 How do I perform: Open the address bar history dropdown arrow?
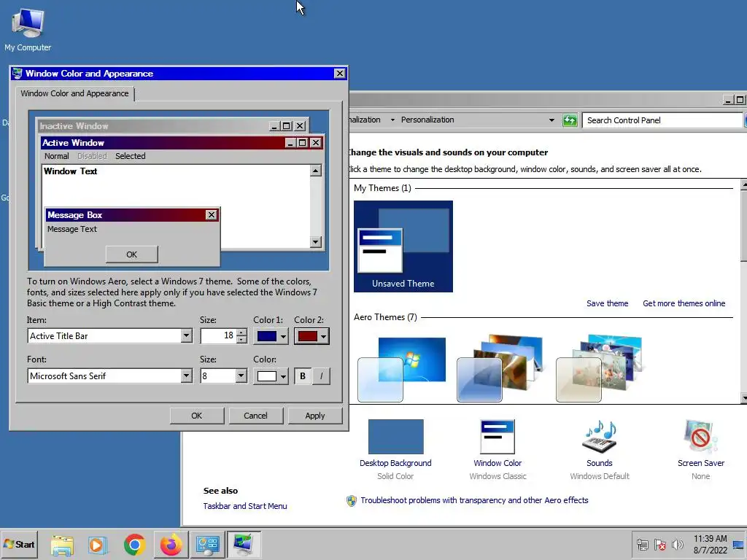click(x=551, y=120)
